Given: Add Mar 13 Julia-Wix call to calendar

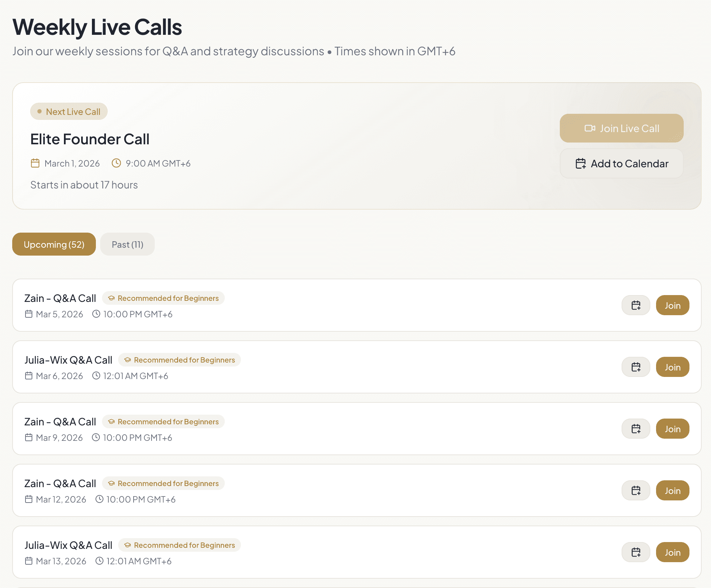Looking at the screenshot, I should (x=636, y=552).
